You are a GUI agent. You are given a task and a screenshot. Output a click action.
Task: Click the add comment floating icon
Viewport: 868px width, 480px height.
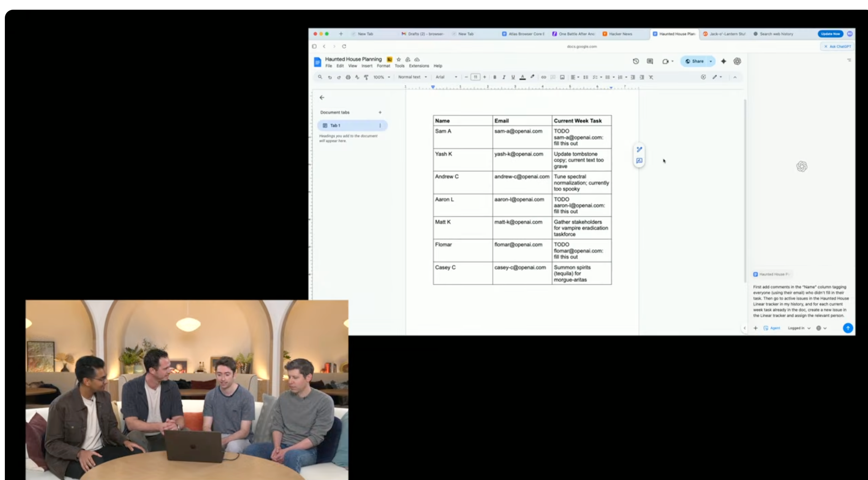coord(639,161)
